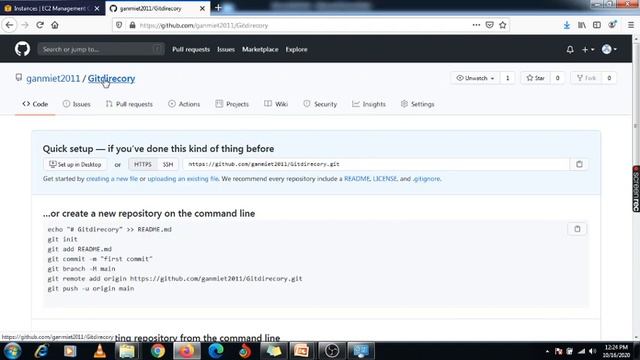Copy the repository HTTPS URL clipboard icon
The width and height of the screenshot is (640, 360).
coord(579,164)
